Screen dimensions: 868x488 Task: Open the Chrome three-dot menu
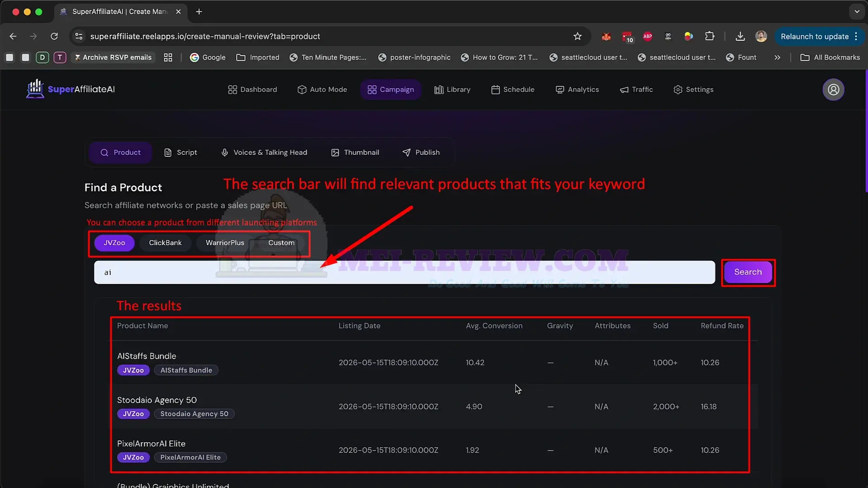click(856, 36)
